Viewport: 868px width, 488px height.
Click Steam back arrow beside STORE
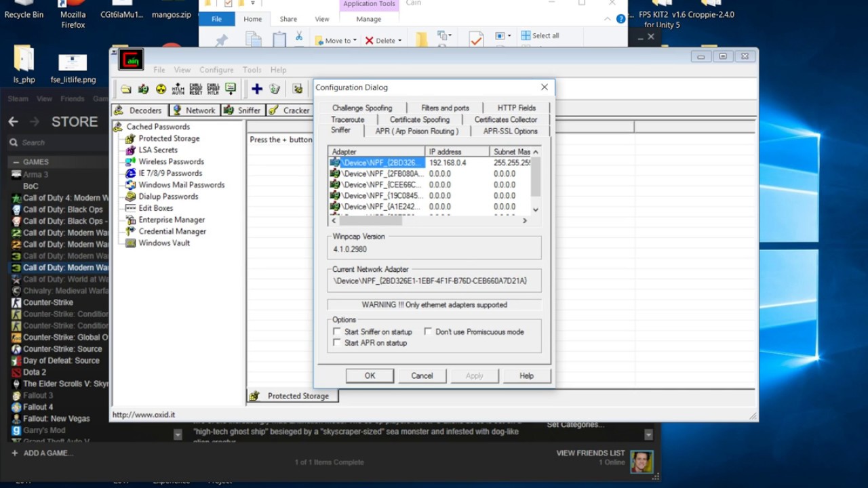(x=13, y=121)
